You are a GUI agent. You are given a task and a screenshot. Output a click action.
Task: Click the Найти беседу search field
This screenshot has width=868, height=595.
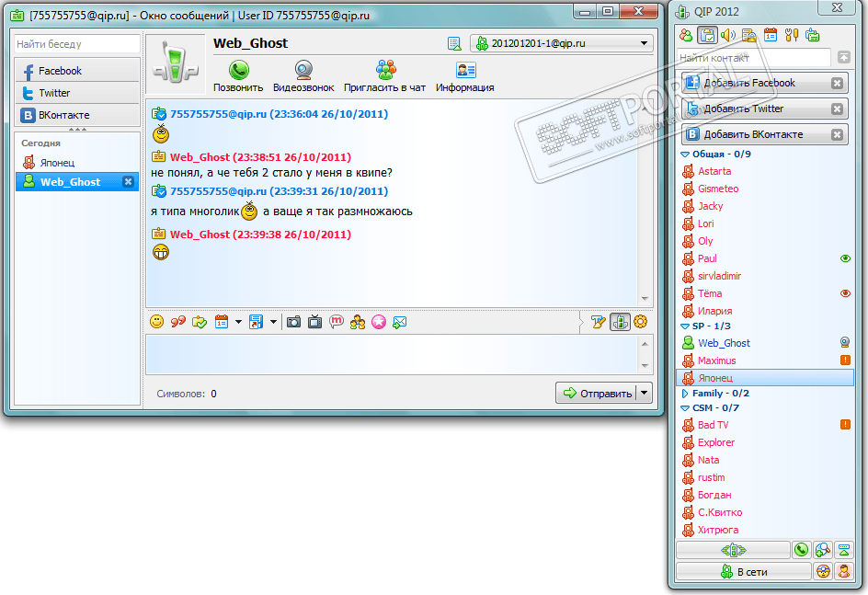(76, 44)
